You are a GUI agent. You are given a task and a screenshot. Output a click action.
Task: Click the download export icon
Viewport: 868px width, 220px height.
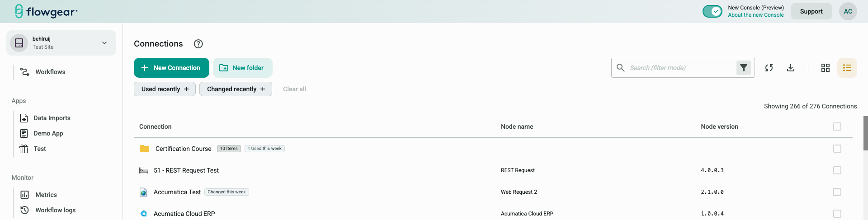click(x=790, y=68)
